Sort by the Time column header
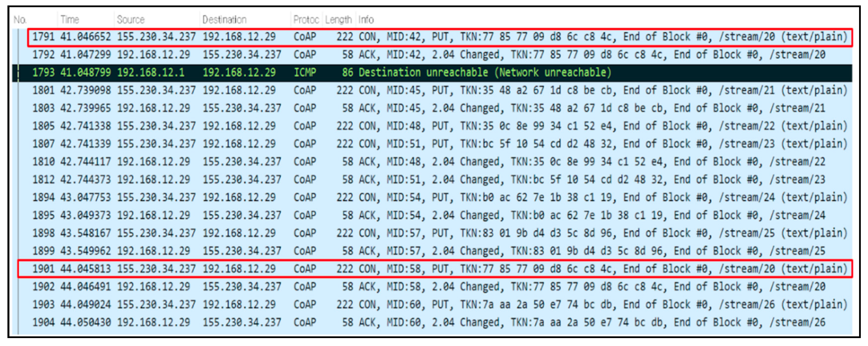The image size is (868, 346). pyautogui.click(x=70, y=20)
